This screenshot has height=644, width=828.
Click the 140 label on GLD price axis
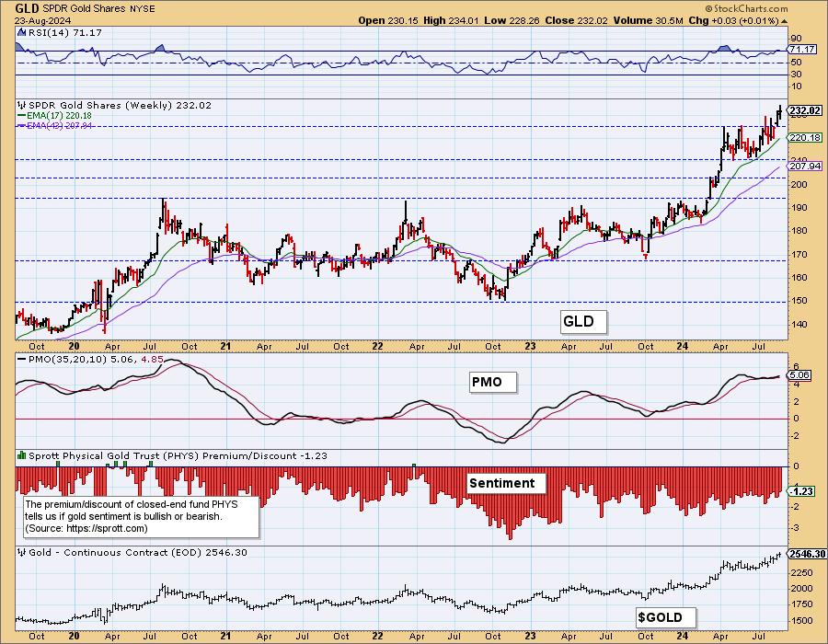799,324
